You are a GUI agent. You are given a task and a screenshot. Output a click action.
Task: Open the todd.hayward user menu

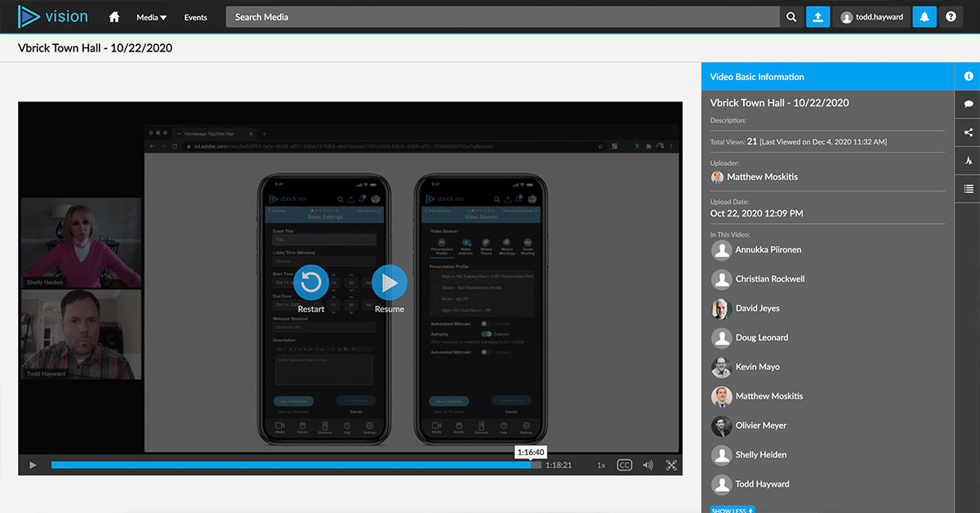coord(871,17)
